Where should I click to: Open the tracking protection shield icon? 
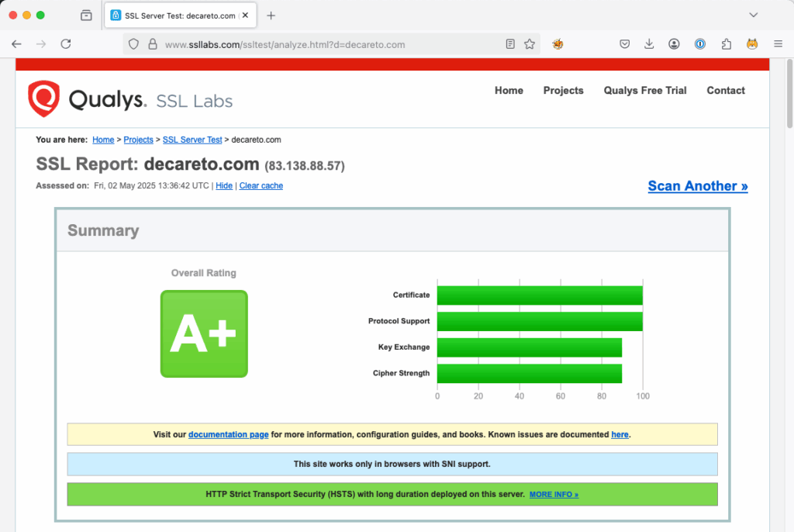[133, 44]
